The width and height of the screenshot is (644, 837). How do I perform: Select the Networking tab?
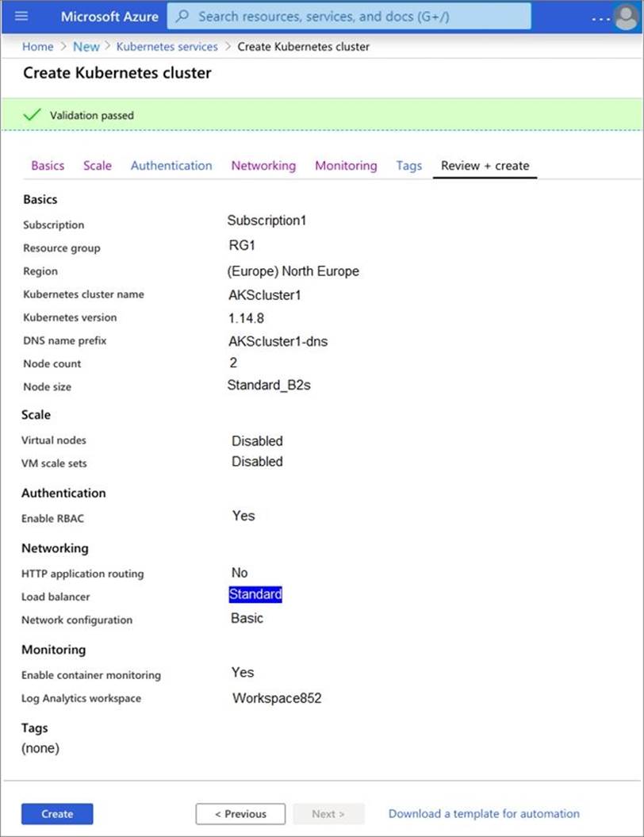pos(263,166)
